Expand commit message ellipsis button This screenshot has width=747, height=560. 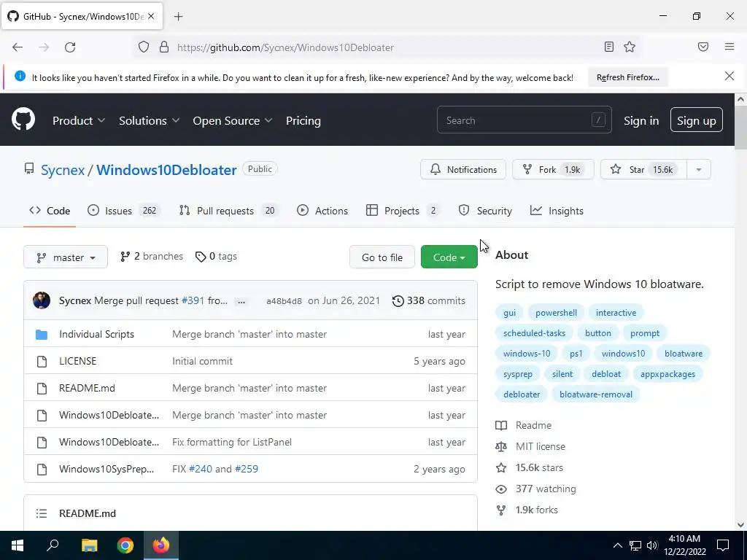tap(241, 301)
